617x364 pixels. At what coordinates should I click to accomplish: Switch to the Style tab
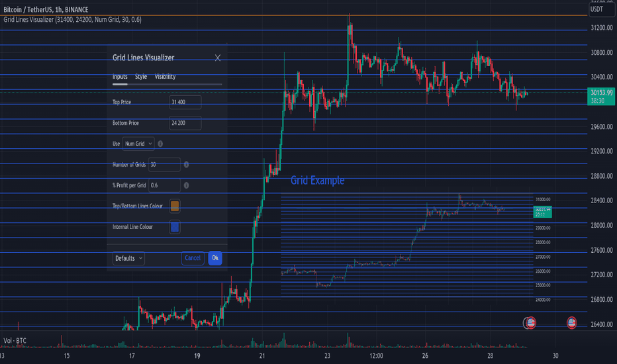pos(141,76)
